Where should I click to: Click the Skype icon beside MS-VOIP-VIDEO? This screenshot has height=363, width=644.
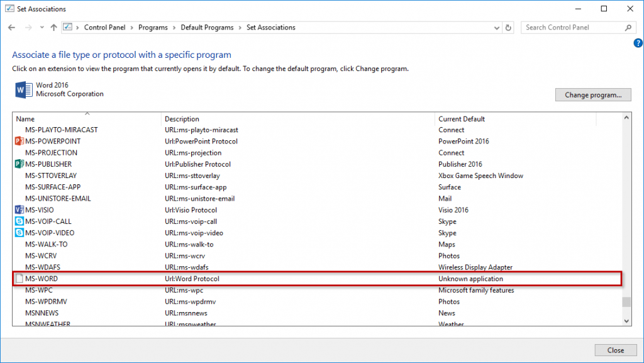pyautogui.click(x=18, y=233)
